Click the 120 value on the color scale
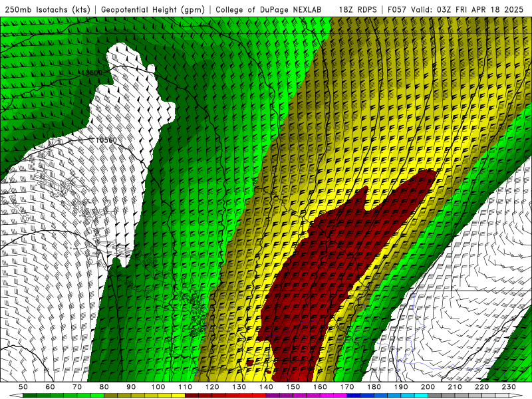This screenshot has width=532, height=399. tap(212, 387)
